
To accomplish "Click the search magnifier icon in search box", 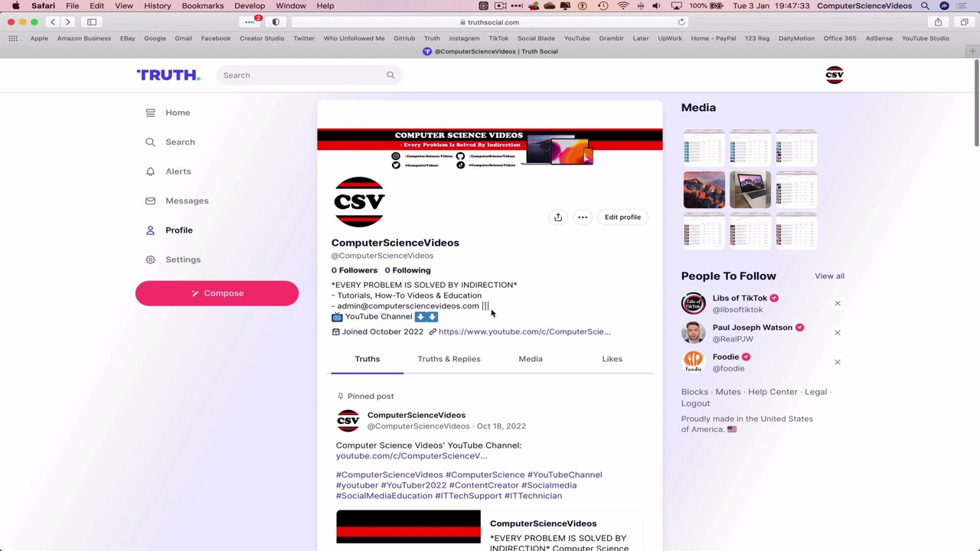I will click(x=390, y=75).
